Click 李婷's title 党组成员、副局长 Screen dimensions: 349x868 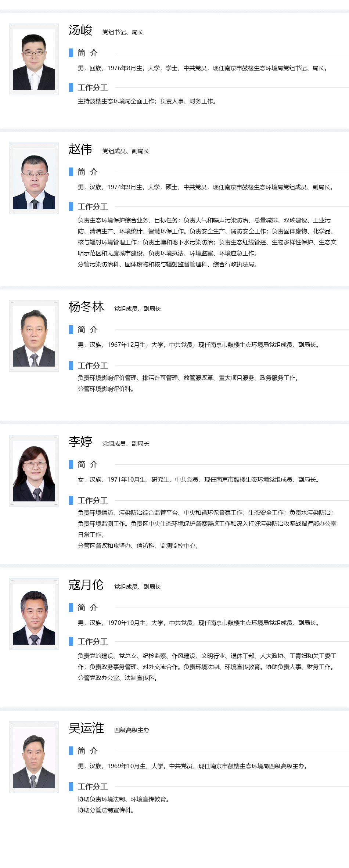pos(126,444)
